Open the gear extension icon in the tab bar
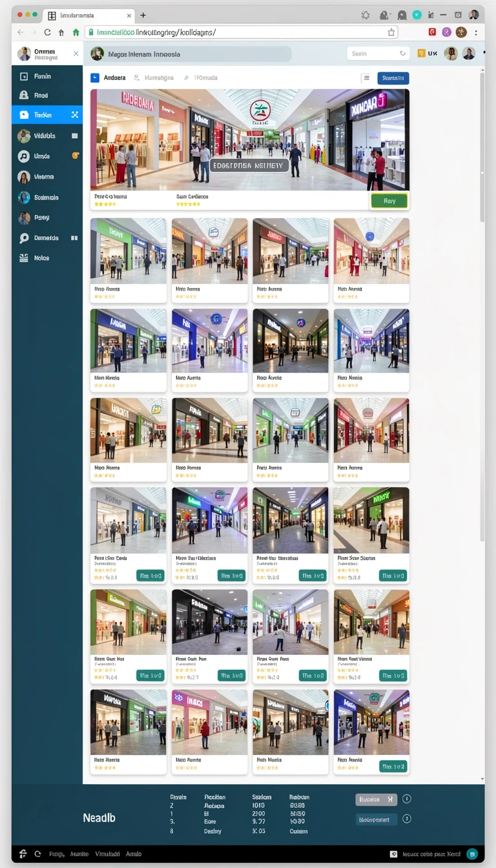This screenshot has width=496, height=868. (366, 15)
